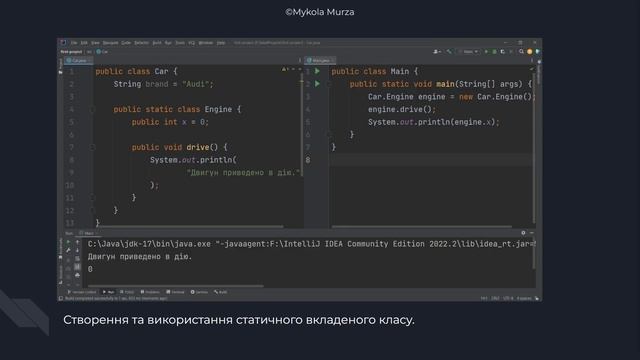Image resolution: width=640 pixels, height=360 pixels.
Task: Open the Code menu
Action: pyautogui.click(x=126, y=42)
